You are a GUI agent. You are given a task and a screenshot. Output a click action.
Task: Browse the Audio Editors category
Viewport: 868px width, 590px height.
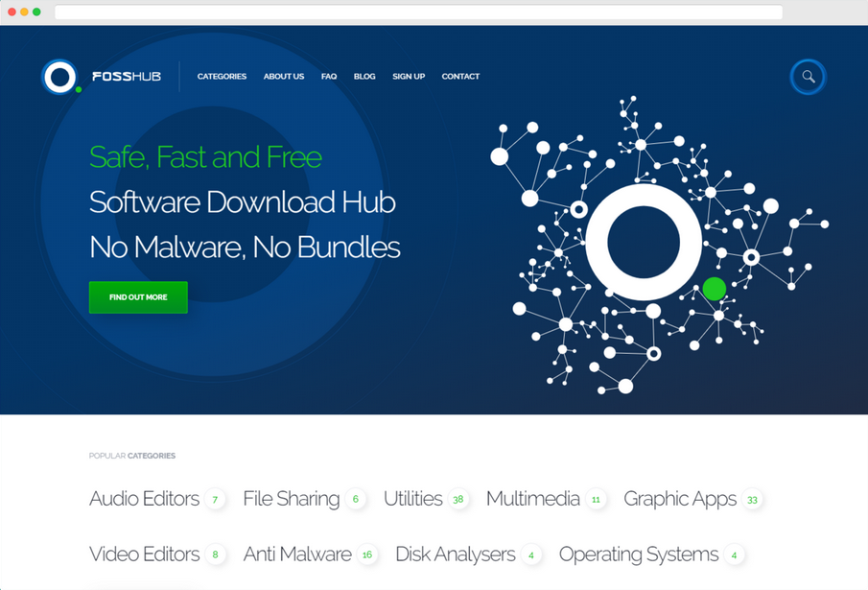[x=144, y=499]
